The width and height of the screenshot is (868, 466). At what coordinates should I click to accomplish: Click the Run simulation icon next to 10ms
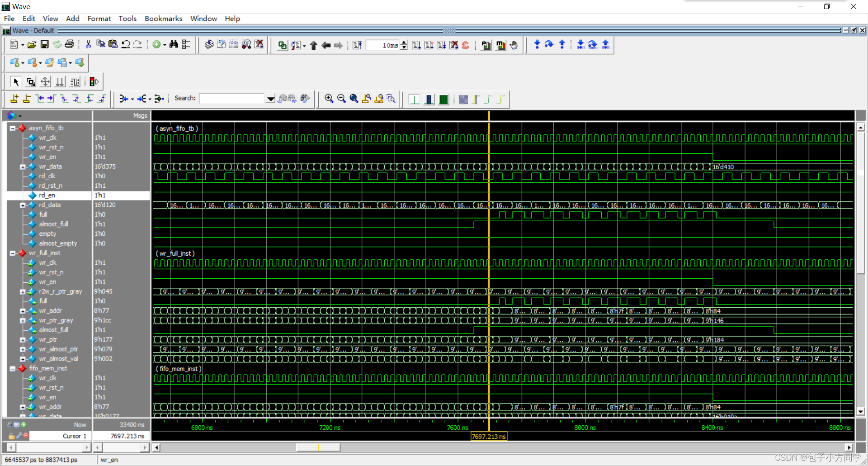[x=416, y=45]
